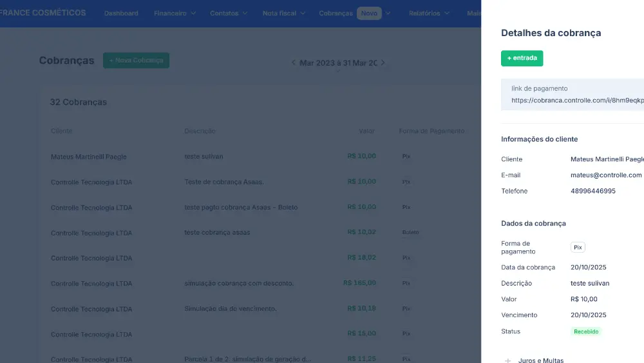Viewport: 644px width, 363px height.
Task: Open the Financeiro menu
Action: click(x=170, y=13)
